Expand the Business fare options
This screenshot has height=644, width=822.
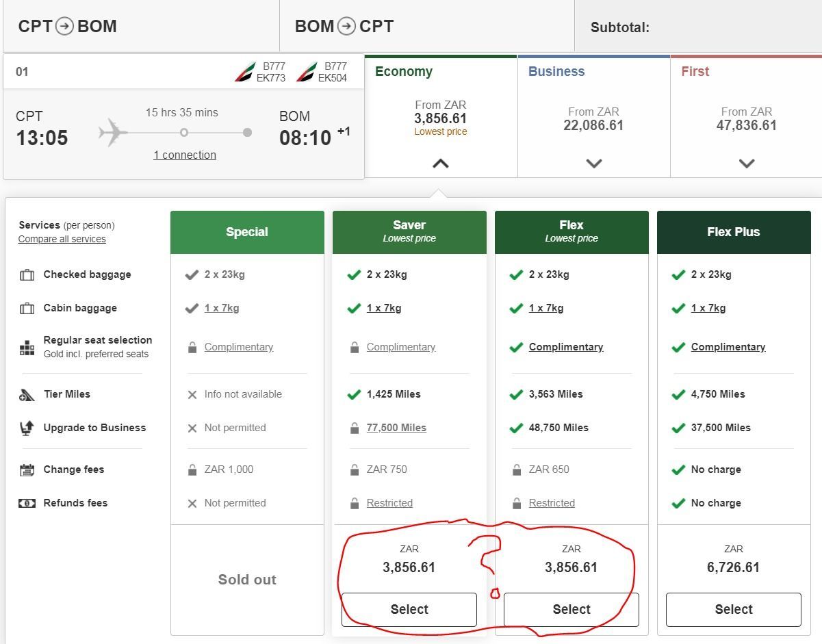593,164
